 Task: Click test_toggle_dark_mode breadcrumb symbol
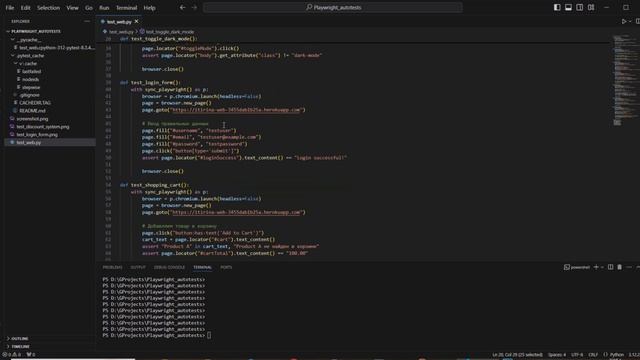(x=169, y=31)
